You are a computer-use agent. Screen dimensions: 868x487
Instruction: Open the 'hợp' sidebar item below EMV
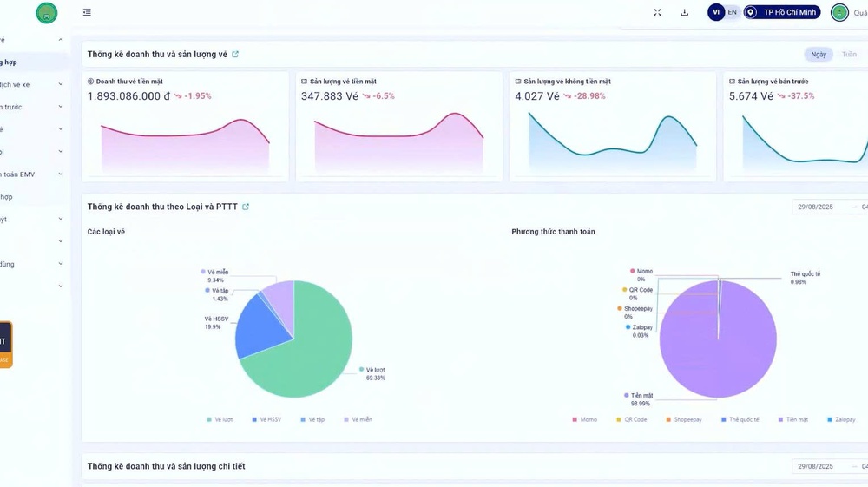33,196
